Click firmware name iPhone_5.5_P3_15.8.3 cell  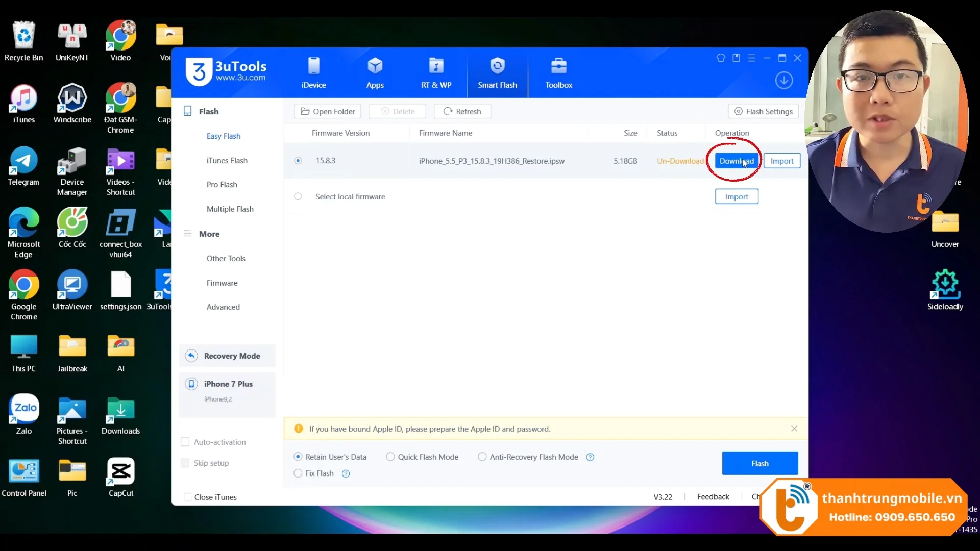tap(492, 161)
